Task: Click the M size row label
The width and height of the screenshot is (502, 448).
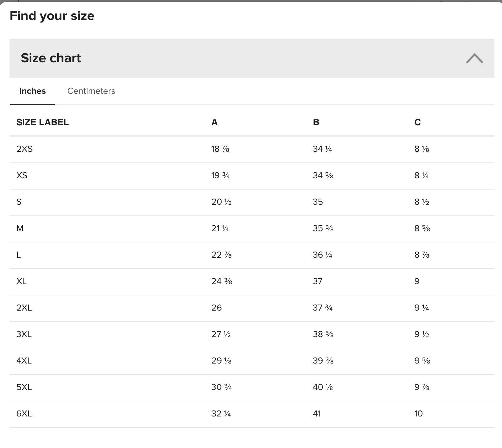Action: click(x=20, y=228)
